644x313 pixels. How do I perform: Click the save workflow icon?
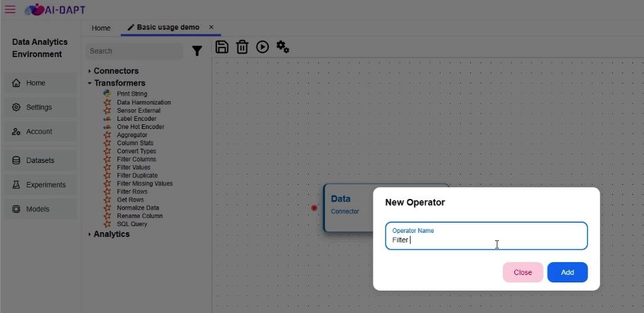tap(221, 47)
